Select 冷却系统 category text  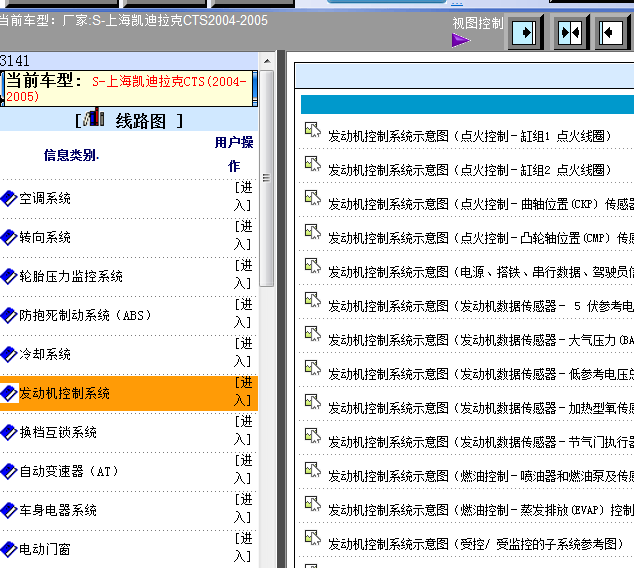click(45, 355)
